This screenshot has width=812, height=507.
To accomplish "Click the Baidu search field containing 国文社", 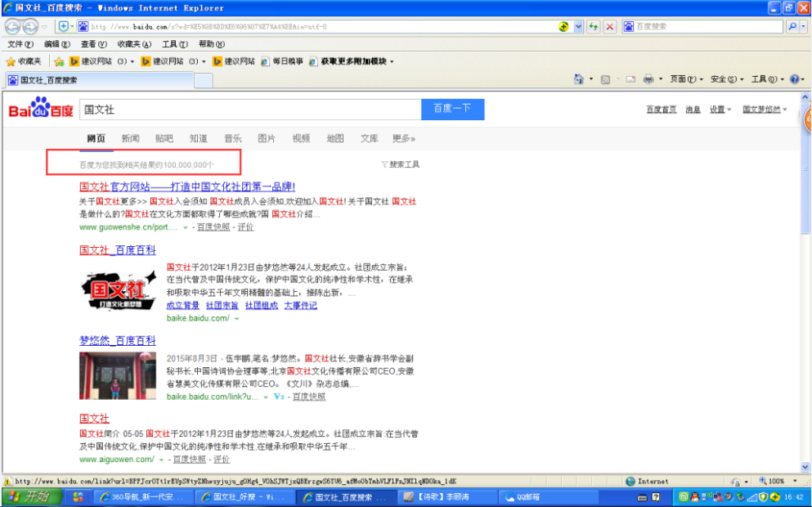I will 250,110.
